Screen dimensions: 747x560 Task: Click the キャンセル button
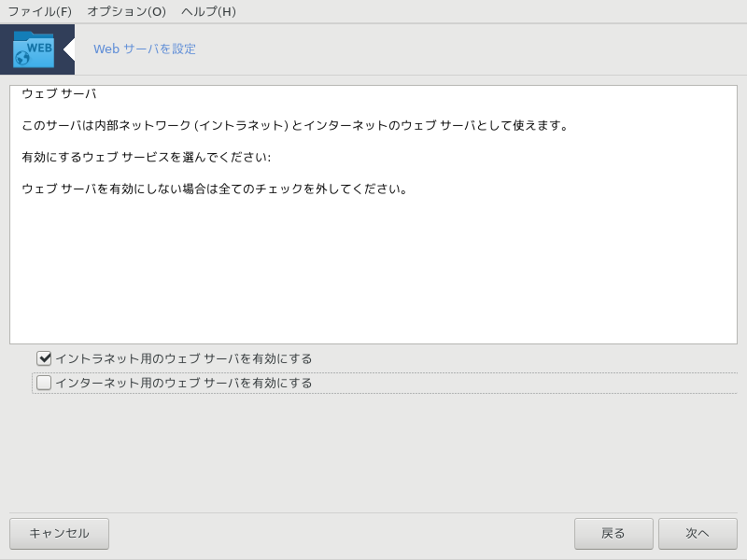(x=59, y=533)
